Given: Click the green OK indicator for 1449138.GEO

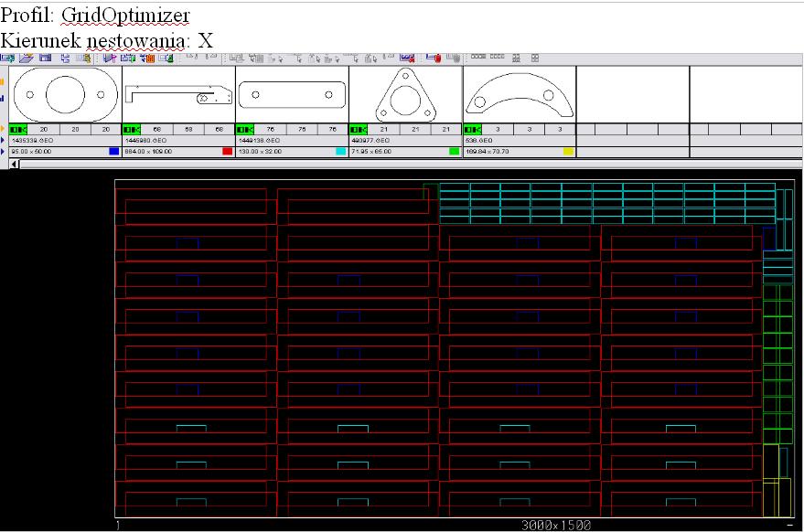Looking at the screenshot, I should pos(245,129).
